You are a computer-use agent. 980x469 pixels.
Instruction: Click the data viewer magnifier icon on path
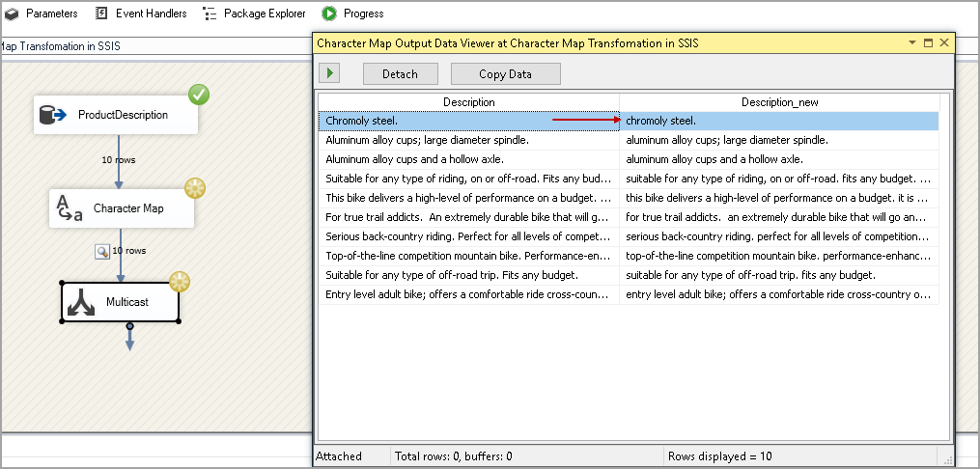[x=101, y=251]
